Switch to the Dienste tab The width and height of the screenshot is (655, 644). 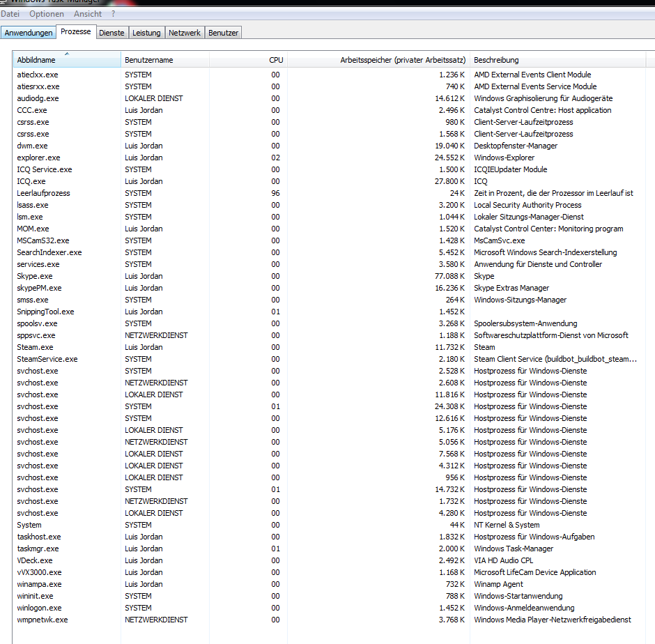111,33
